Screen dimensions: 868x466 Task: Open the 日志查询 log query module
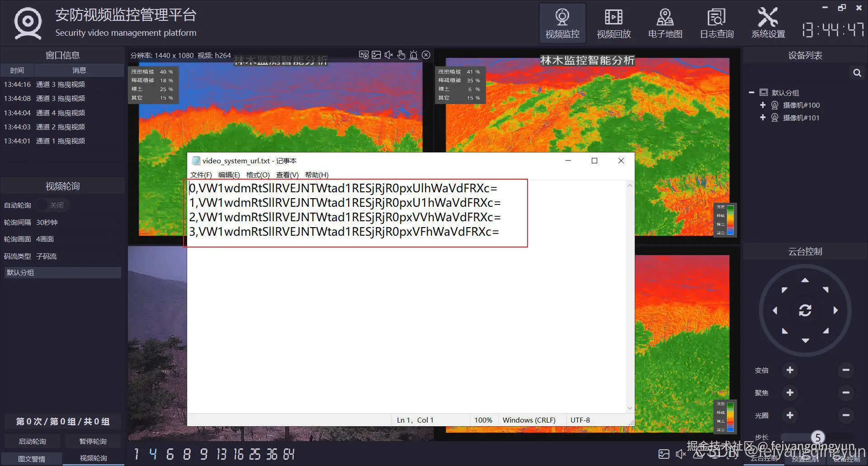[x=717, y=23]
